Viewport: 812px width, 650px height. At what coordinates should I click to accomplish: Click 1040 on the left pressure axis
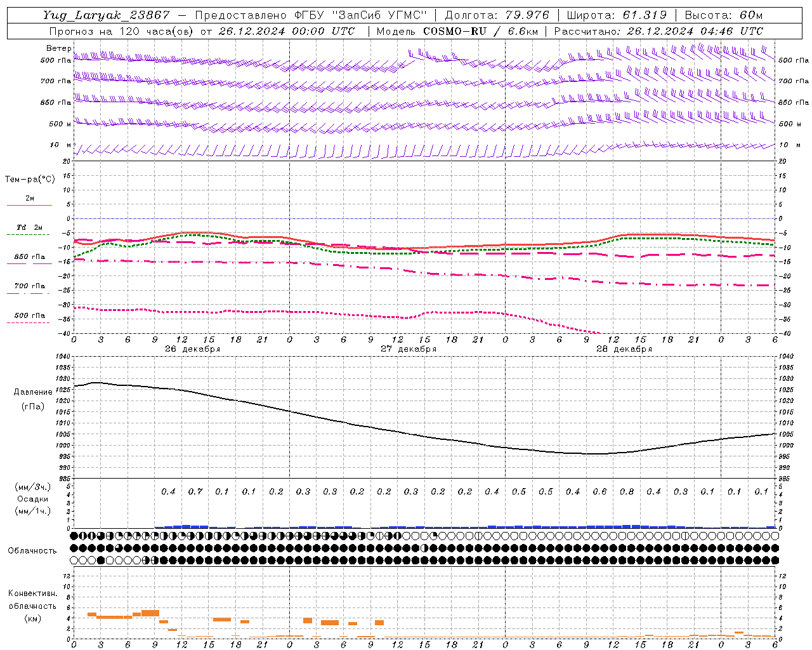[x=62, y=357]
